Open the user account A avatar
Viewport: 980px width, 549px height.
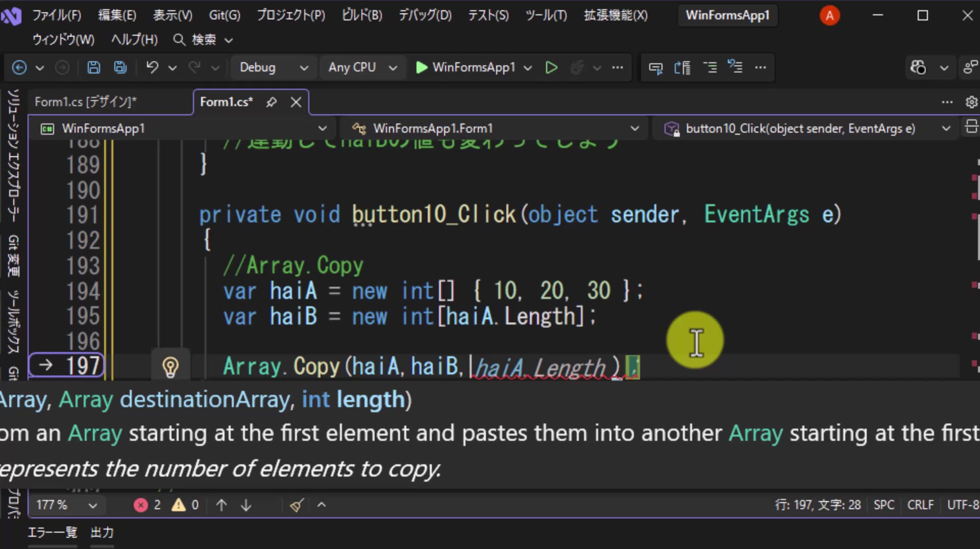(x=829, y=16)
